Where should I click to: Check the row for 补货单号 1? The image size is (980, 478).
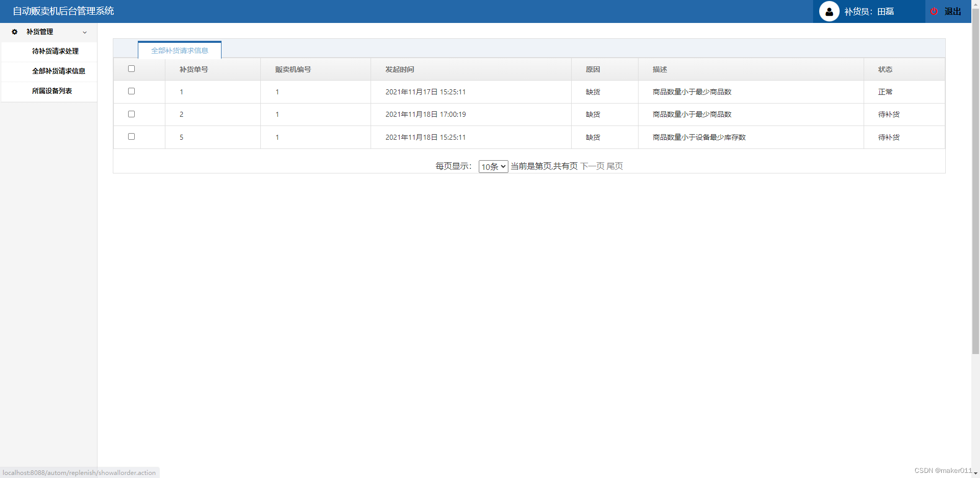click(131, 91)
